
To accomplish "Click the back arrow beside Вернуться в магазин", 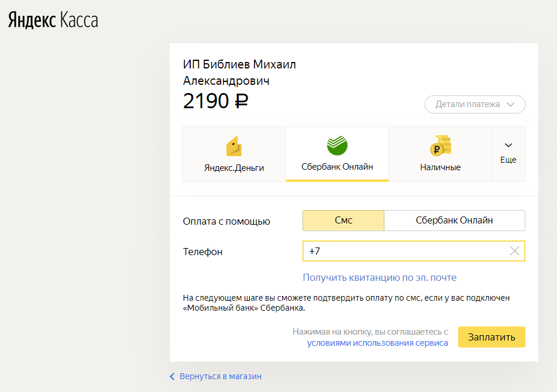I will [x=172, y=376].
